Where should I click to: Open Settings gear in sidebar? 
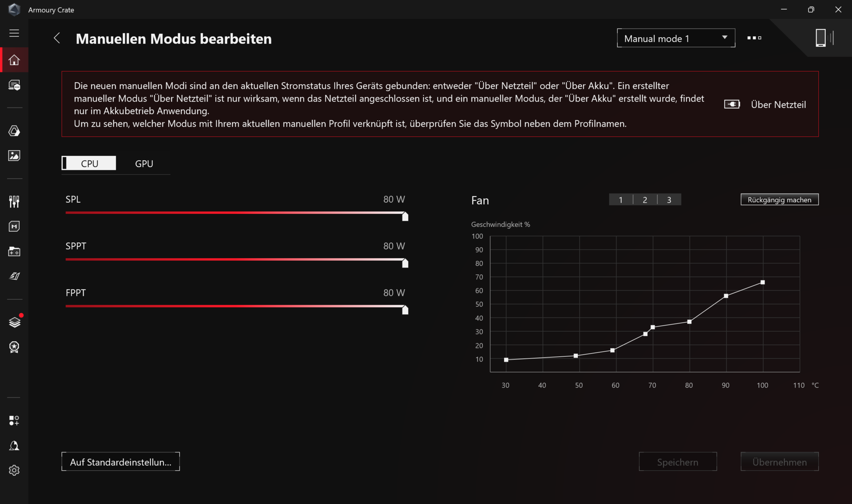pos(14,470)
